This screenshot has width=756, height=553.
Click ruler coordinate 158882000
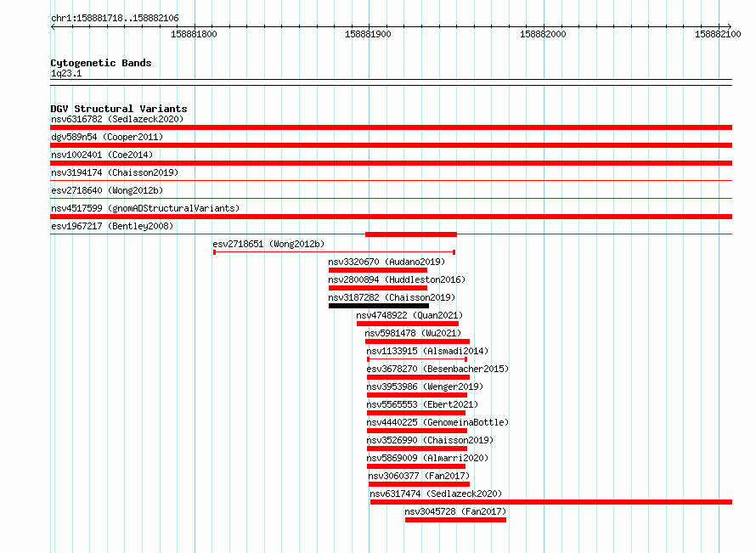543,34
